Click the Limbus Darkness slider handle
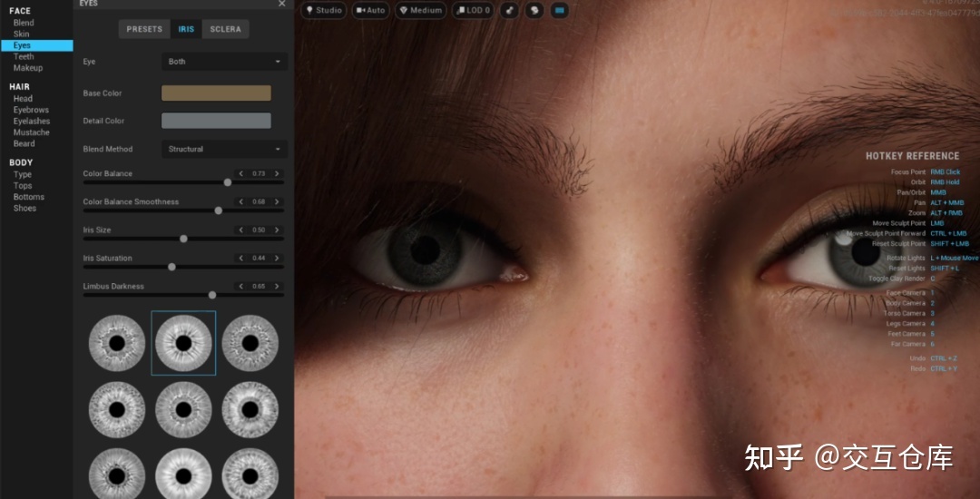This screenshot has width=980, height=499. tap(212, 295)
